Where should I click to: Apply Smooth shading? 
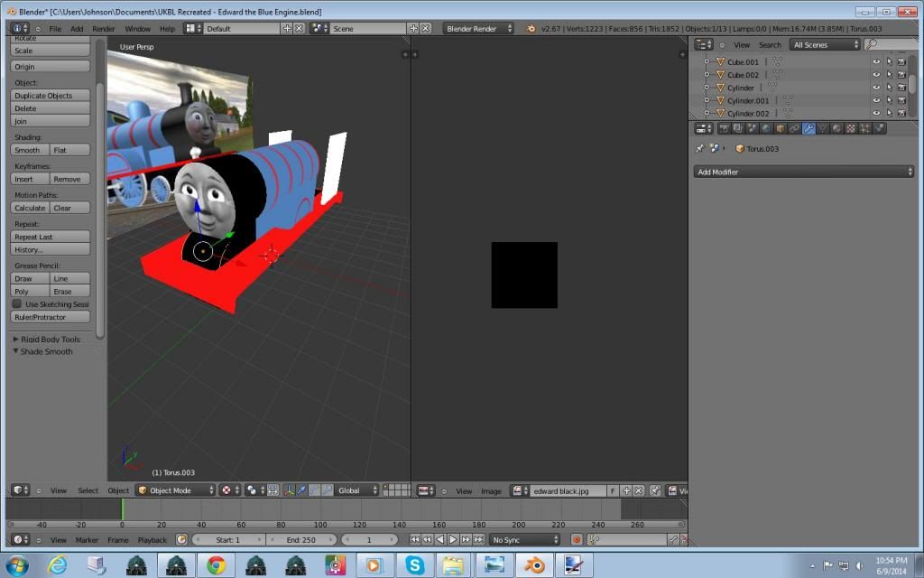pos(30,150)
